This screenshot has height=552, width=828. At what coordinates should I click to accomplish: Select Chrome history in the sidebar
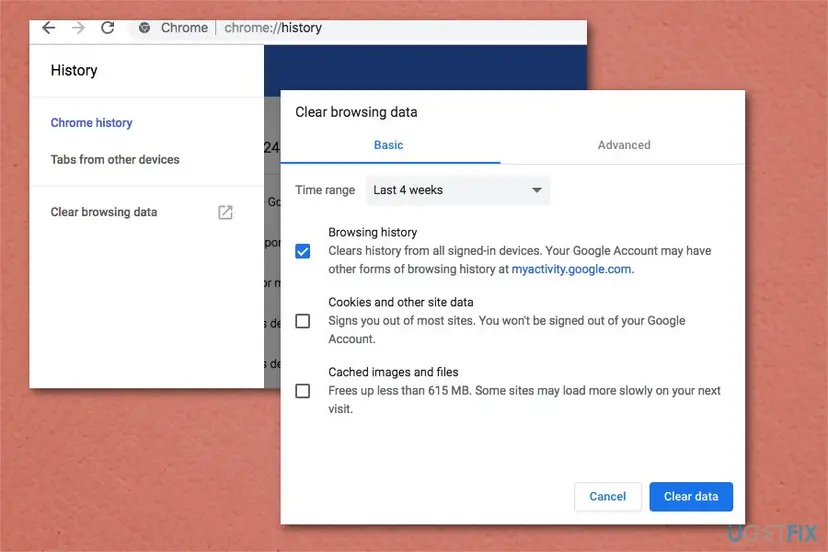click(91, 123)
